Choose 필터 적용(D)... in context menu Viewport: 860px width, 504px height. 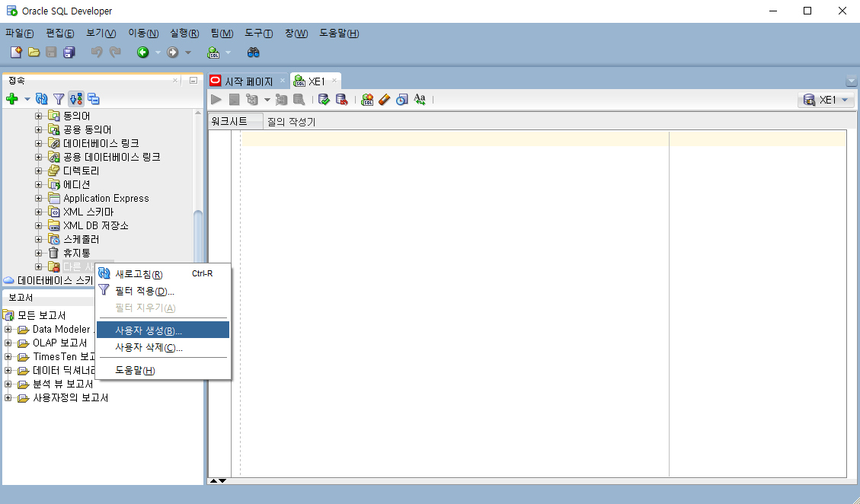coord(163,291)
